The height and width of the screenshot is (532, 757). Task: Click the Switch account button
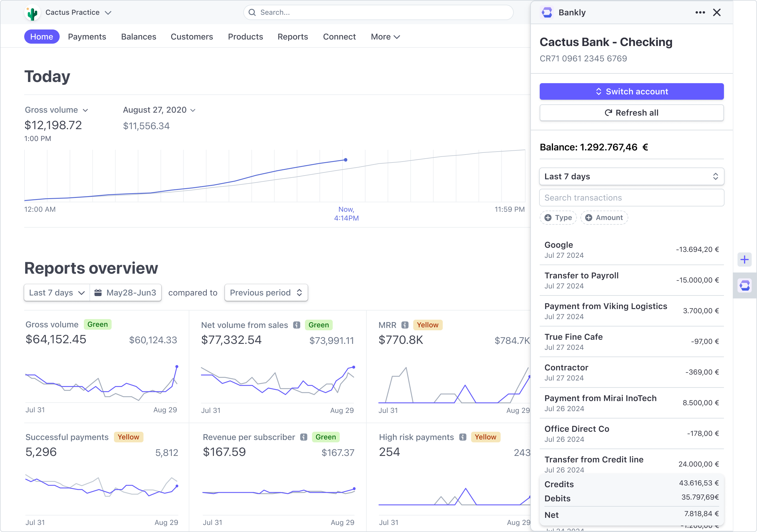coord(631,91)
